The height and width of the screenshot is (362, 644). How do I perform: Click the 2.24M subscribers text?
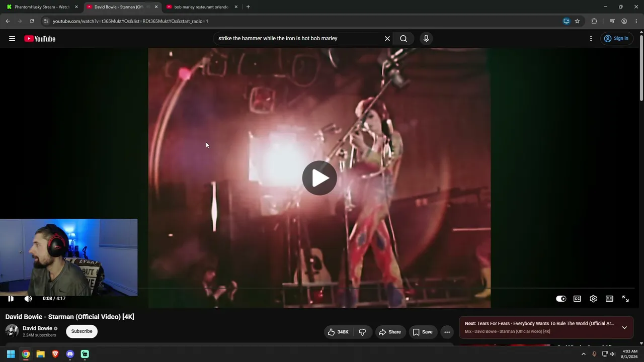[39, 335]
